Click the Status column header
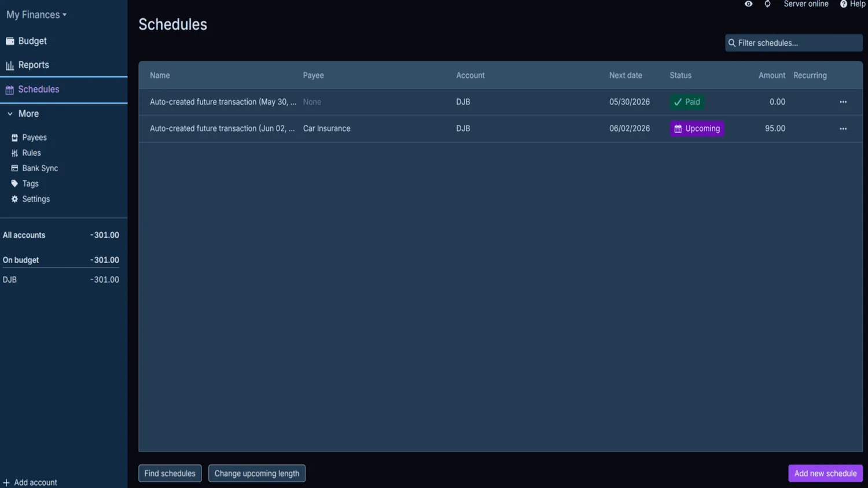This screenshot has width=868, height=488. pos(681,76)
